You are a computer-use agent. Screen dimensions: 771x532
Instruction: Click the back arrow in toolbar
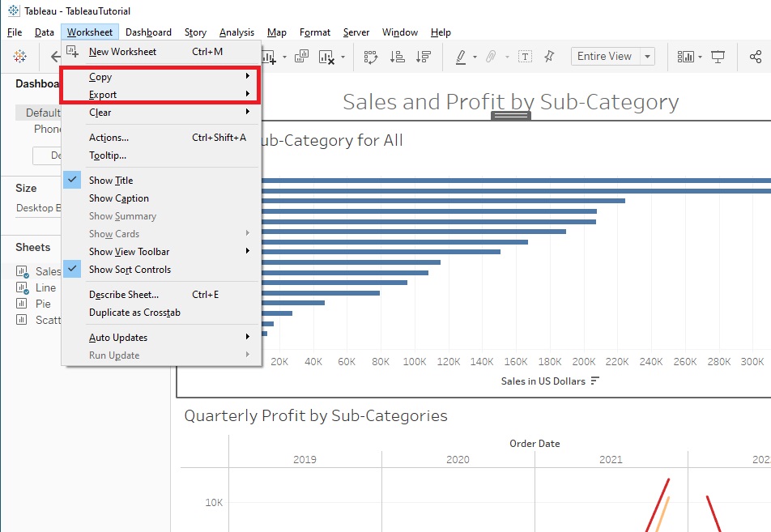[x=56, y=57]
